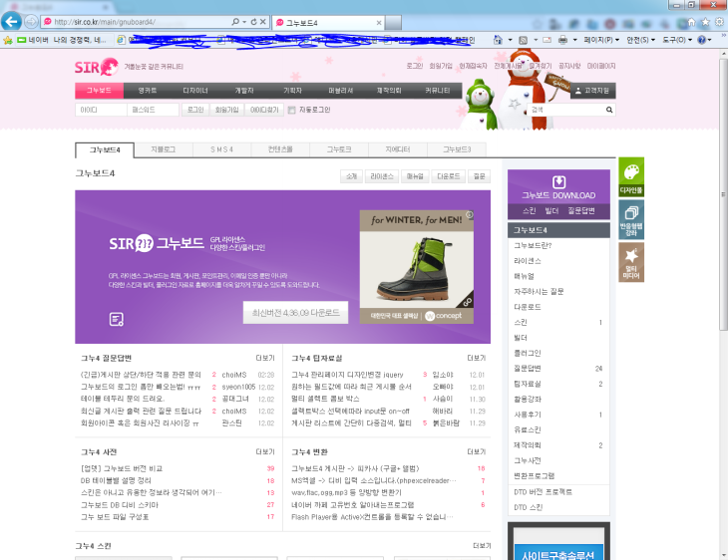Viewport: 728px width, 560px height.
Task: Click the Print icon in command bar
Action: point(562,41)
